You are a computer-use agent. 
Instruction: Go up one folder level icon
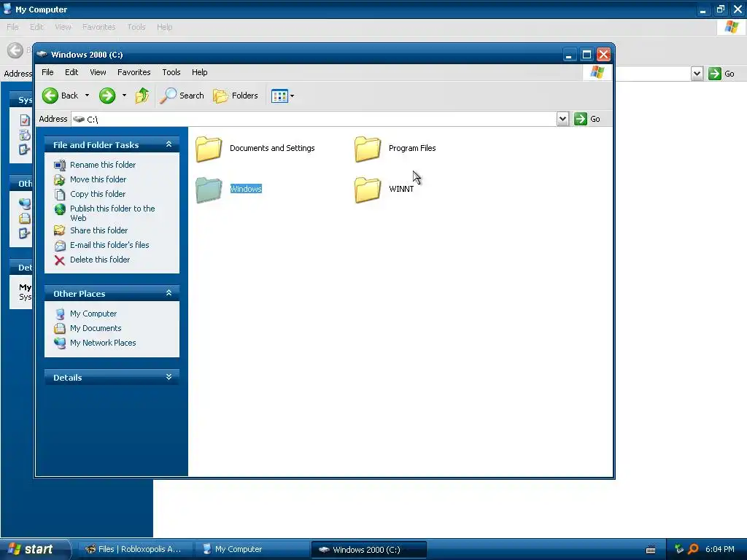click(x=142, y=96)
